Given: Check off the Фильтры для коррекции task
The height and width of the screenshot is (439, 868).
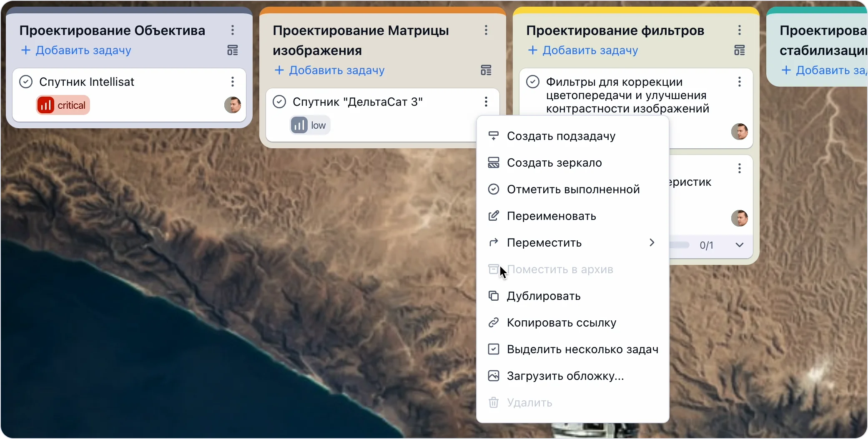Looking at the screenshot, I should pos(533,82).
